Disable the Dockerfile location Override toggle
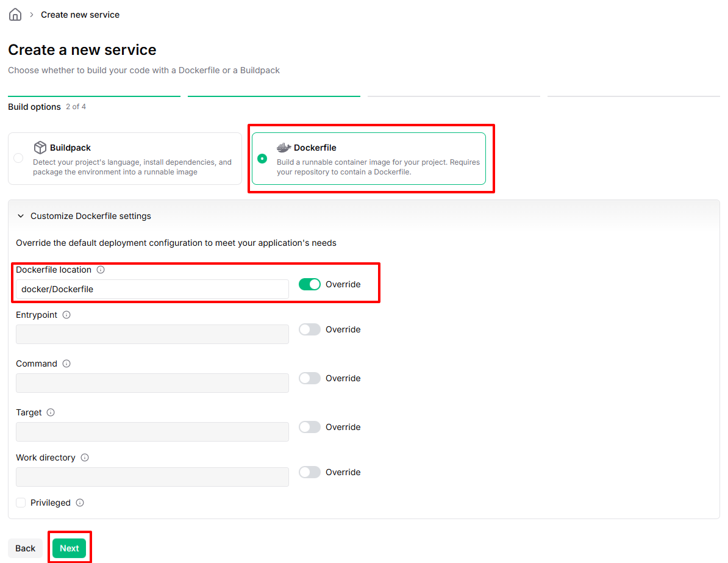Screen dimensions: 728x563 coord(309,284)
